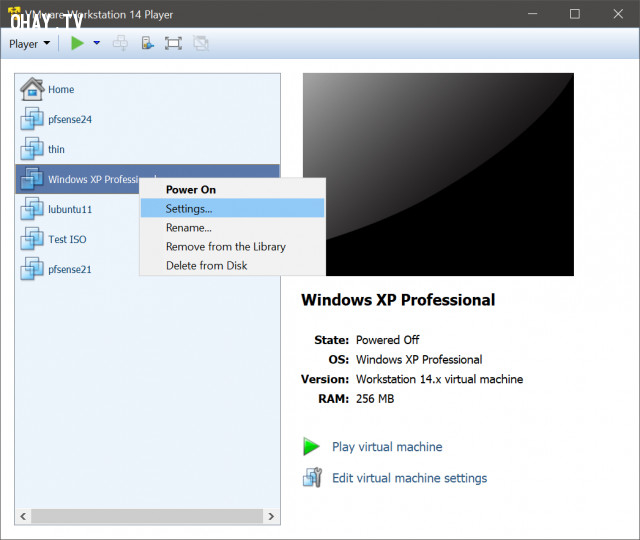Choose Power On from context menu
Screen dimensions: 640x540
point(232,190)
